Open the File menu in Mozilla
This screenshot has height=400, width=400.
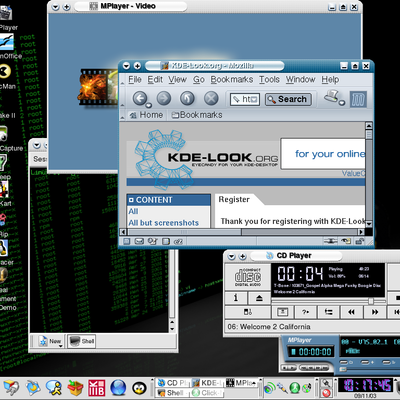135,80
